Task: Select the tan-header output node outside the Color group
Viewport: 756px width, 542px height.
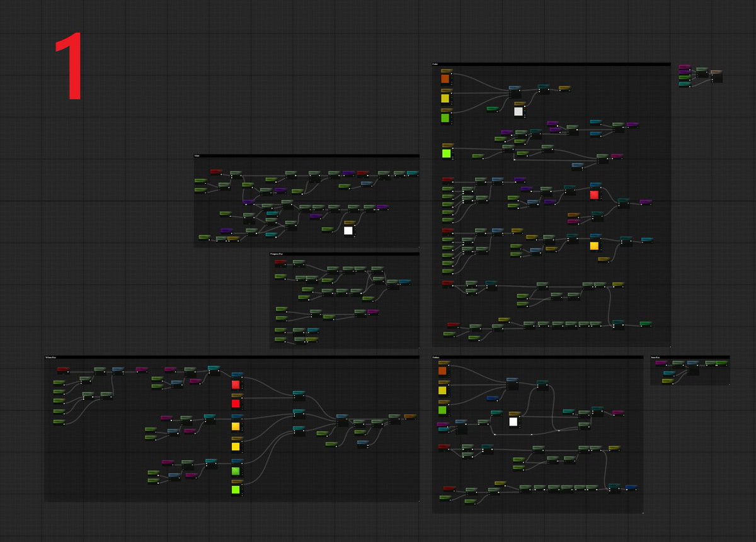Action: [716, 76]
